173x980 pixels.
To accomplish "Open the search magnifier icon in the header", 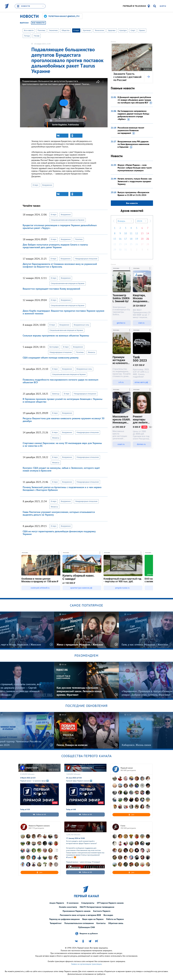I will (x=154, y=6).
